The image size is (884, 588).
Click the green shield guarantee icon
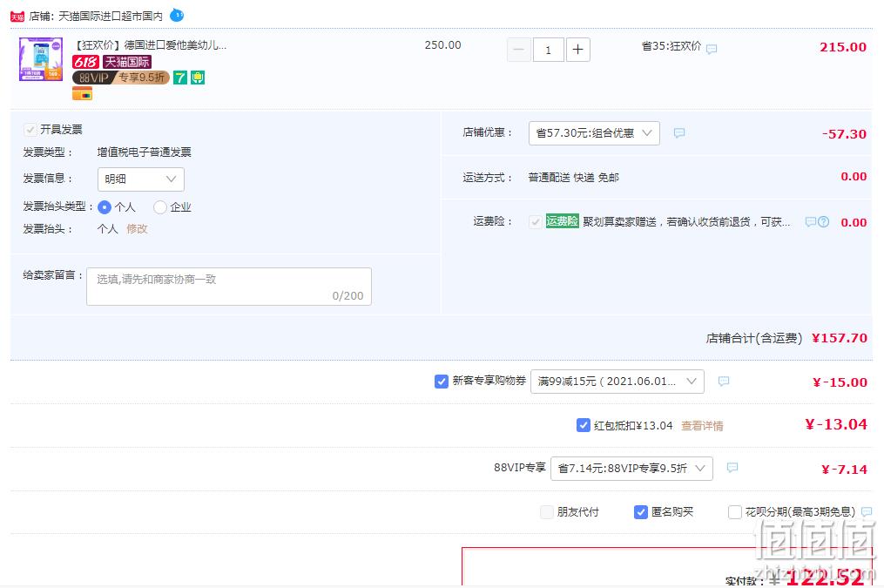point(198,78)
